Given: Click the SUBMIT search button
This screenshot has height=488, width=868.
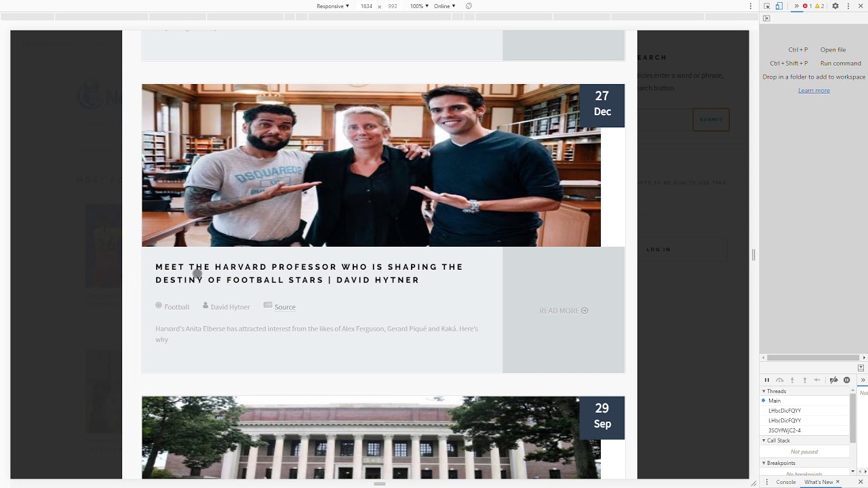Looking at the screenshot, I should click(x=711, y=119).
